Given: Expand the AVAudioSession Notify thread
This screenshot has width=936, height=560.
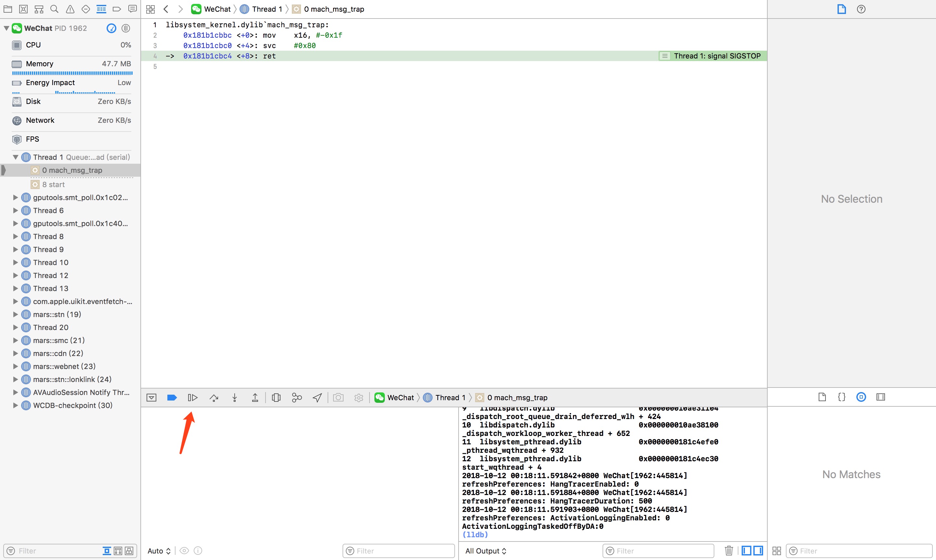Looking at the screenshot, I should coord(16,392).
